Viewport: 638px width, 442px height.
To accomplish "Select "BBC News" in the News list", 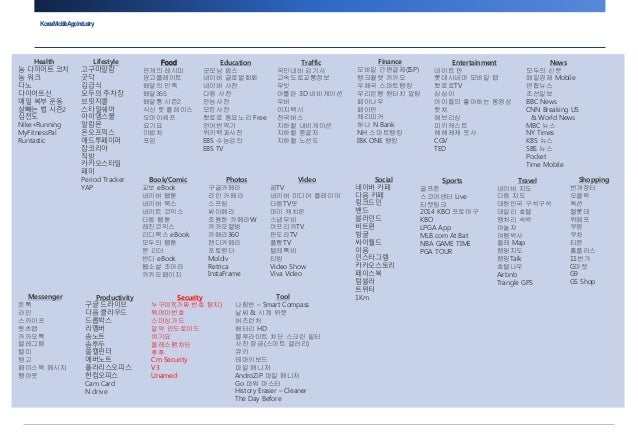I will click(x=541, y=101).
